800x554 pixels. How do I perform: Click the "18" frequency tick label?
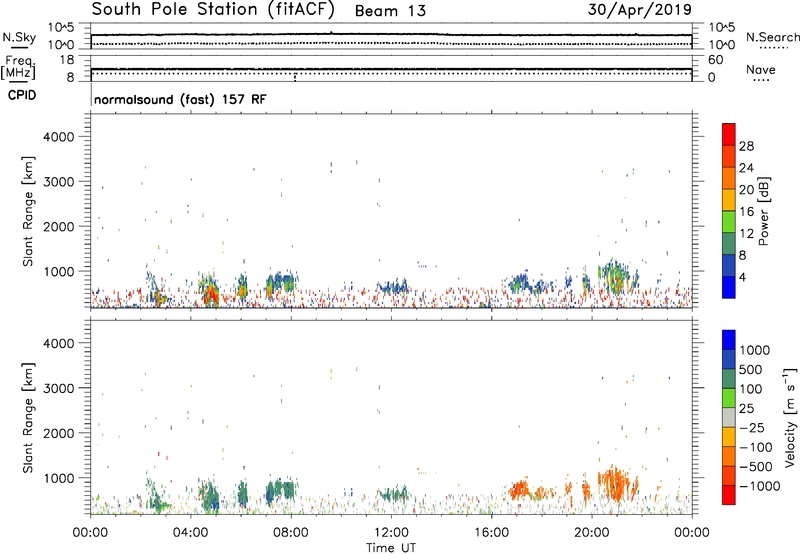coord(67,60)
